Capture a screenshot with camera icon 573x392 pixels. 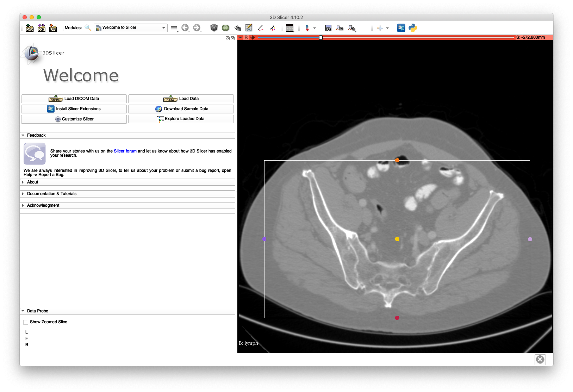328,28
